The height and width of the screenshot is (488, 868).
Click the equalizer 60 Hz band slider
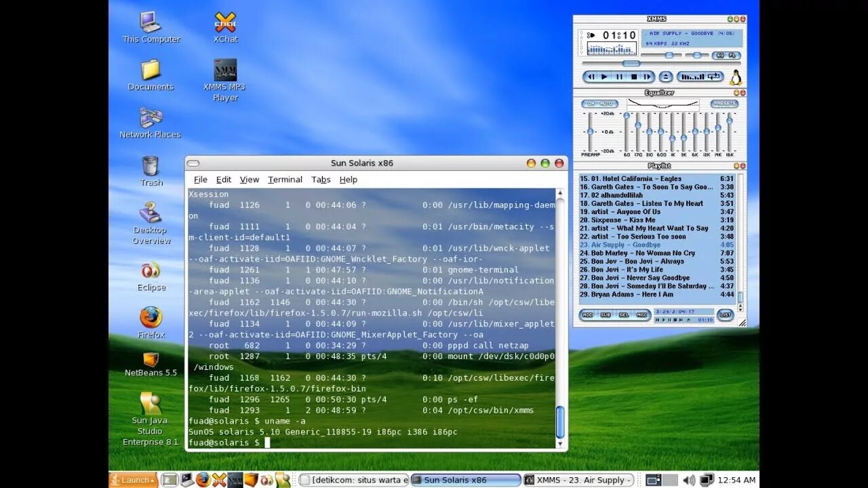click(627, 132)
